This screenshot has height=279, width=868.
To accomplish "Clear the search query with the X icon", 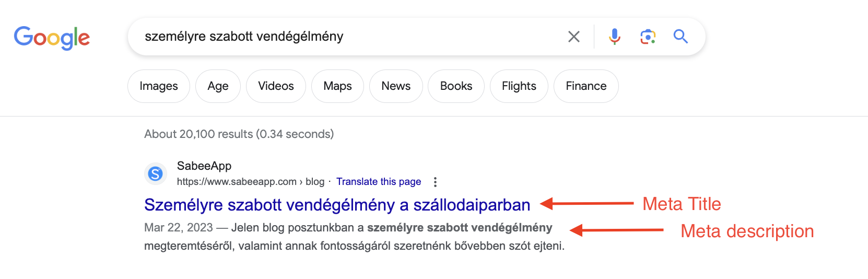I will (574, 37).
